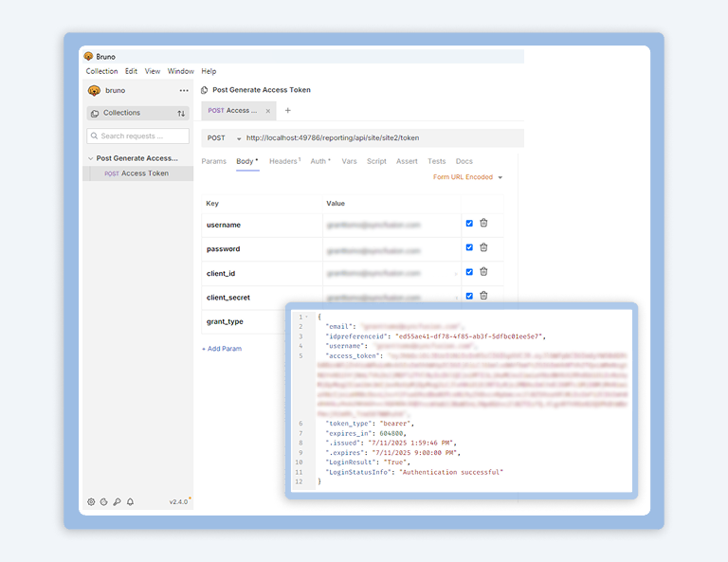
Task: Uncheck the client_secret parameter checkbox
Action: [469, 296]
